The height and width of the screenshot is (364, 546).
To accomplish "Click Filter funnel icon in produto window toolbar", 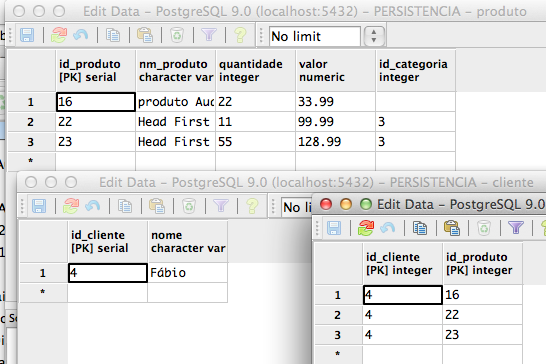I will click(209, 35).
